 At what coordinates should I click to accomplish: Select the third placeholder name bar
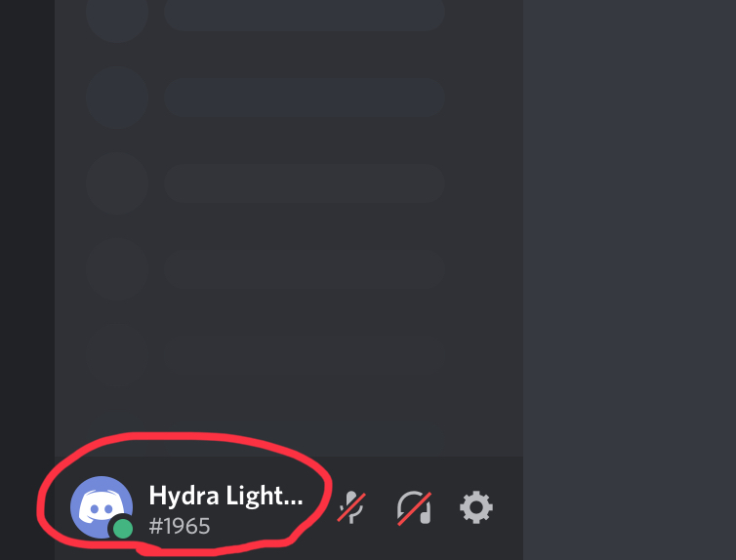click(x=305, y=182)
